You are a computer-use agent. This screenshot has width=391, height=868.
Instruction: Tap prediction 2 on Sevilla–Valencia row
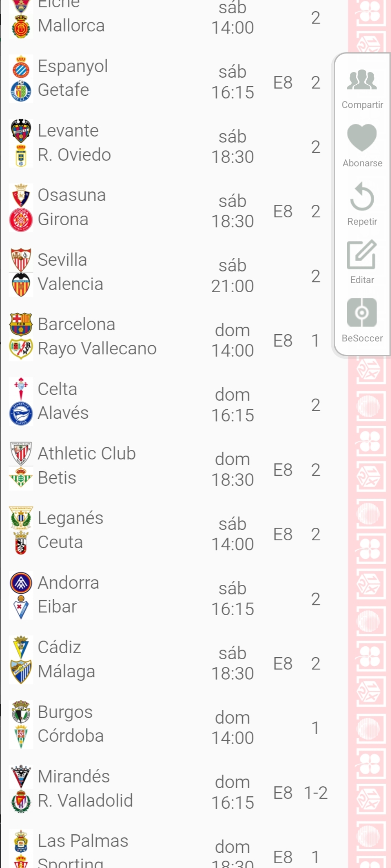[315, 276]
